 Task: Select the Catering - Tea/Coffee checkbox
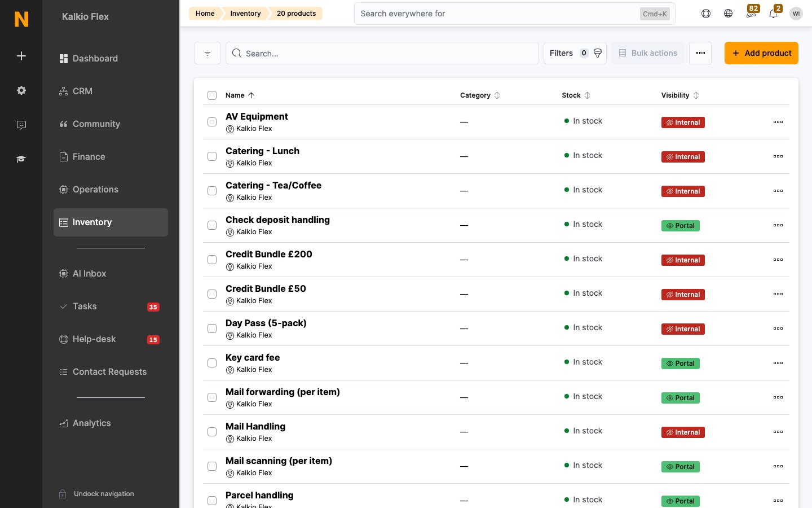[212, 191]
